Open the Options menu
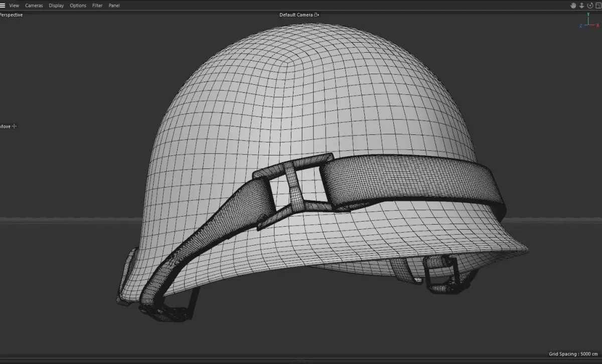This screenshot has height=364, width=602. click(x=78, y=6)
